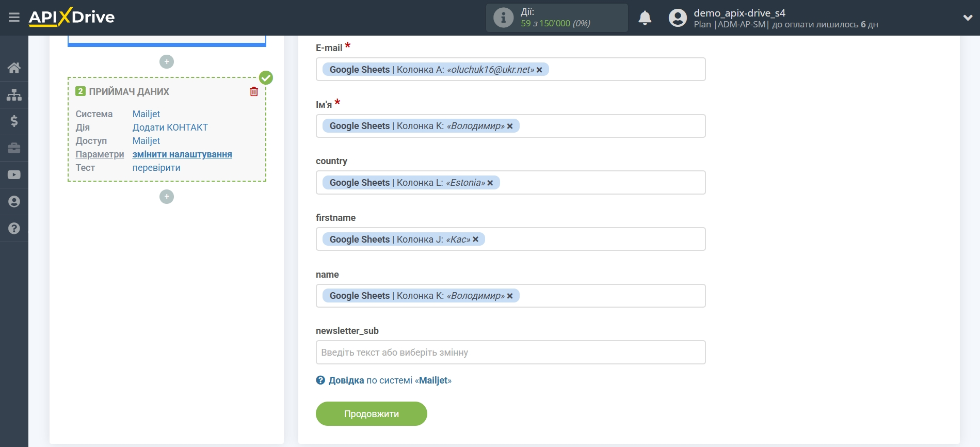Remove the Ім'я Колонка K tag
Image resolution: width=980 pixels, height=447 pixels.
click(x=510, y=126)
